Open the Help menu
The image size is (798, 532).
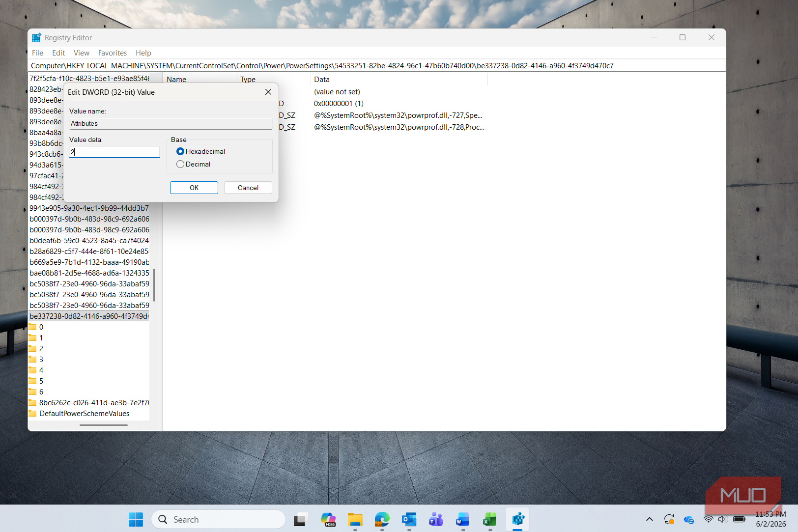[x=143, y=53]
